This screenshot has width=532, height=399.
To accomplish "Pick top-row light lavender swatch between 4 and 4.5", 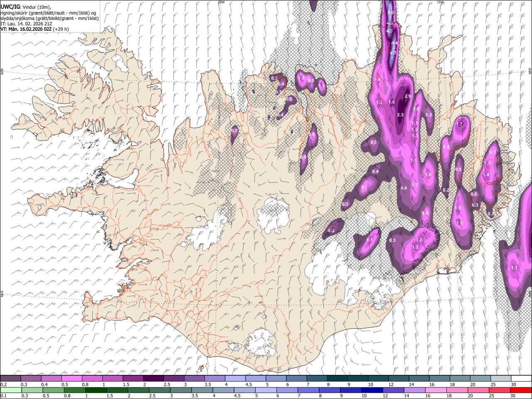I will (235, 379).
